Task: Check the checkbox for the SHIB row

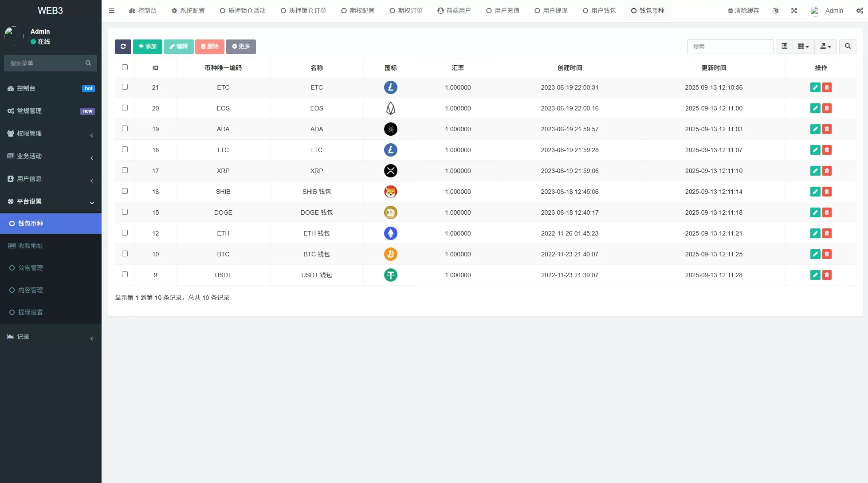Action: tap(125, 191)
